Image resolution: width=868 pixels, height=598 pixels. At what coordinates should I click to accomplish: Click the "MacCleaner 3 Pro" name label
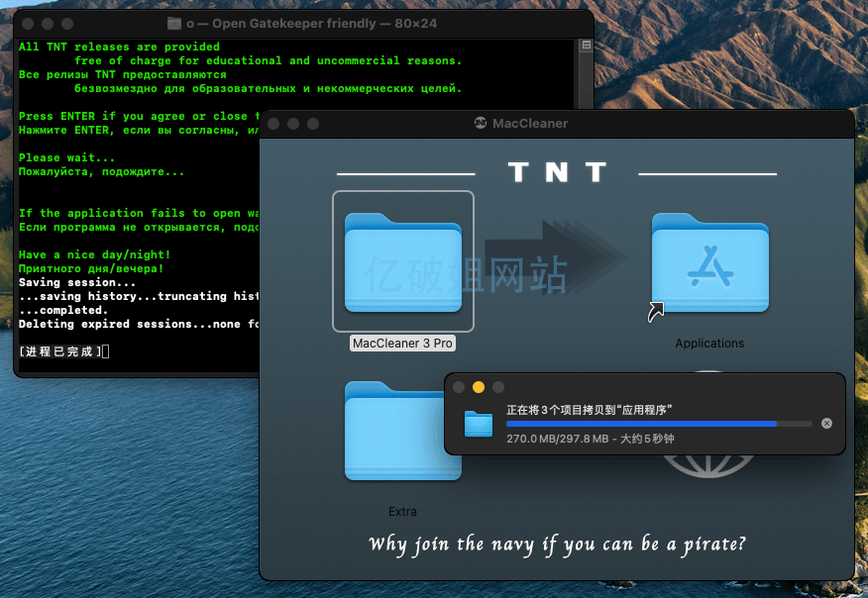pyautogui.click(x=402, y=344)
